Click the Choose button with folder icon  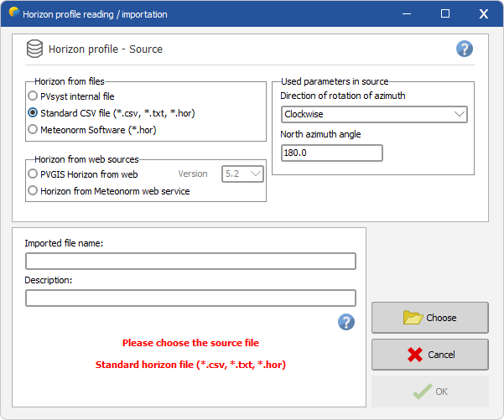point(430,318)
